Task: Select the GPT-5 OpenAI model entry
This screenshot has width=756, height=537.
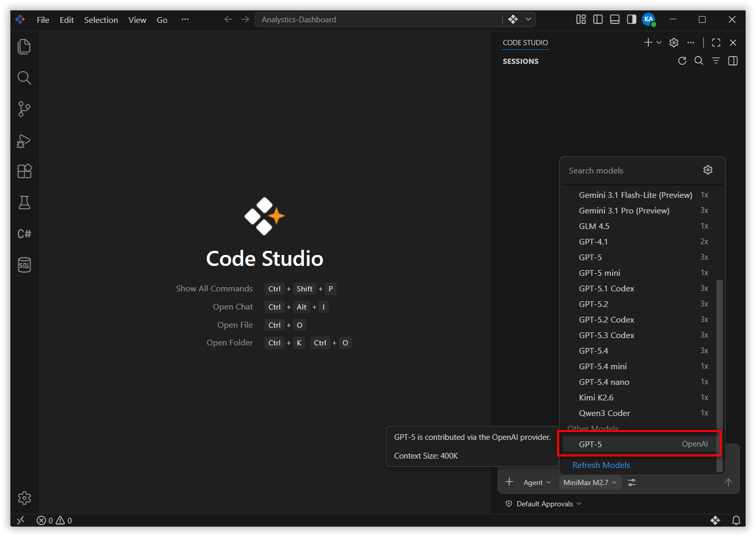Action: 640,444
